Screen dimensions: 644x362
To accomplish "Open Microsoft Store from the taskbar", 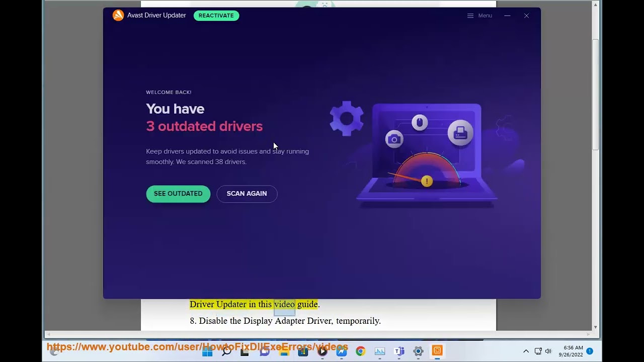I will (x=303, y=351).
